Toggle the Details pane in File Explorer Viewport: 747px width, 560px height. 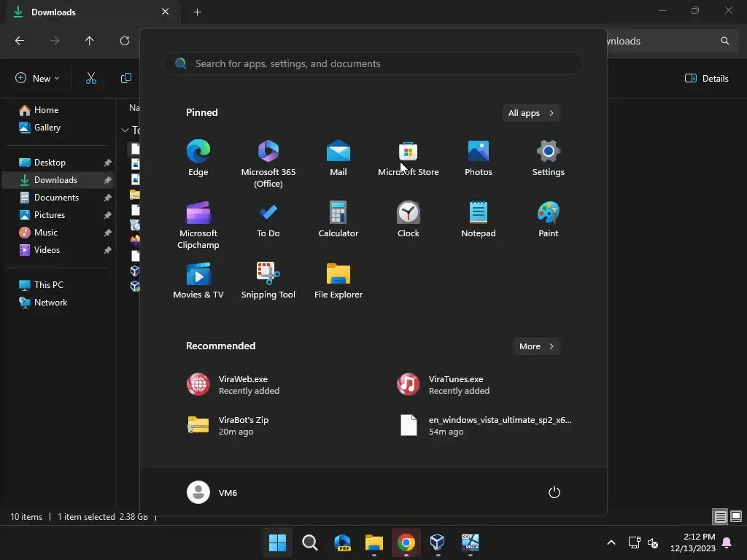[706, 79]
